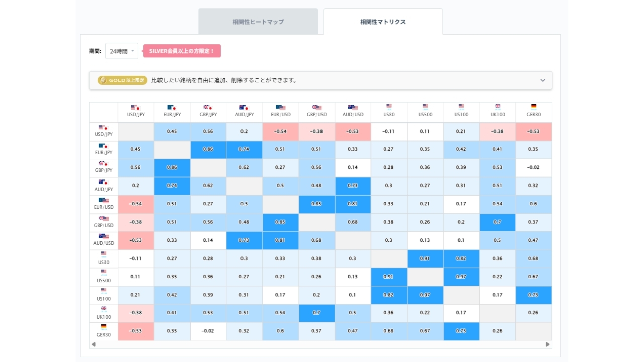Click USD/JPY flag icon in column header
This screenshot has height=362, width=644.
tap(135, 107)
